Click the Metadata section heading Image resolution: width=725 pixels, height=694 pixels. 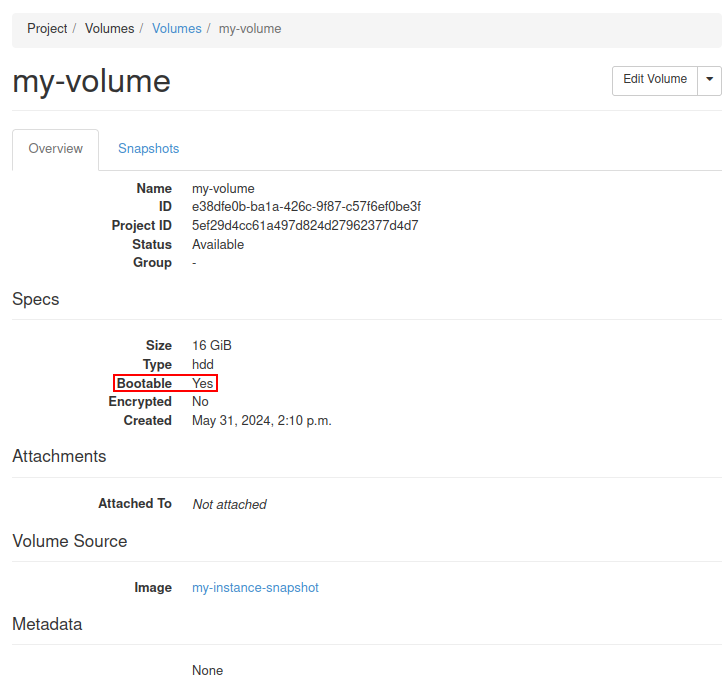[47, 624]
